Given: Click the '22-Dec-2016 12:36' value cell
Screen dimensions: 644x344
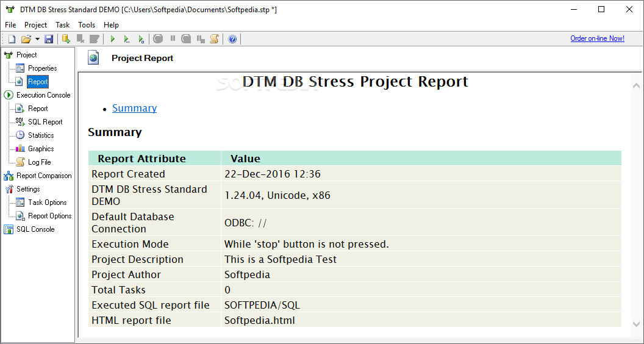Looking at the screenshot, I should 421,174.
